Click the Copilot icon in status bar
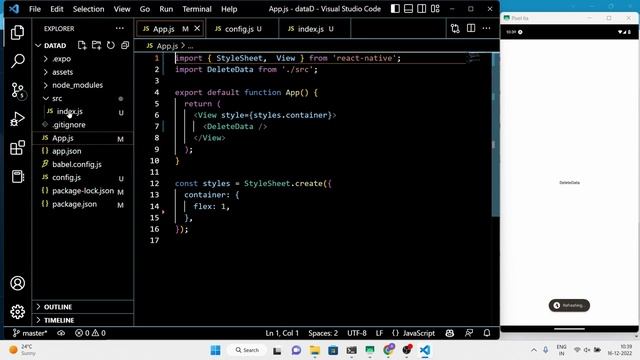Image resolution: width=640 pixels, height=360 pixels. point(450,333)
